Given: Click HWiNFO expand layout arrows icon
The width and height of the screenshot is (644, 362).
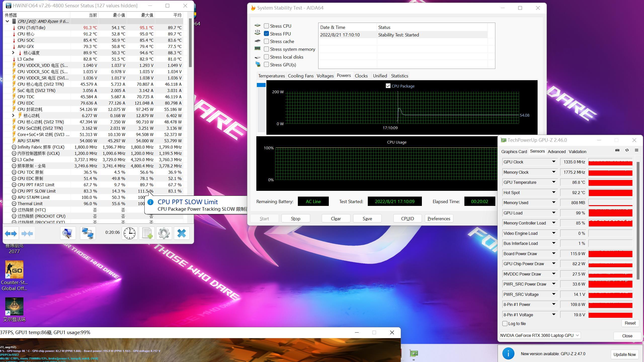Looking at the screenshot, I should (x=11, y=234).
